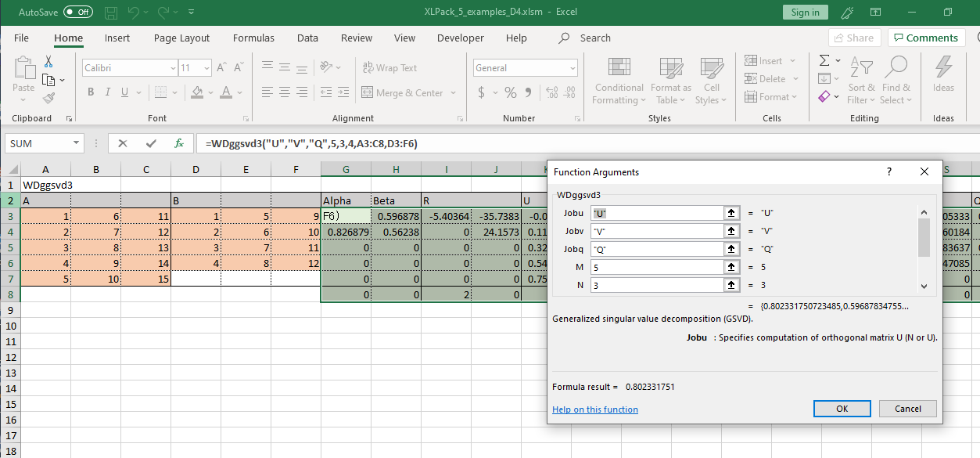Switch to the Insert tab
The image size is (980, 458).
coord(117,38)
